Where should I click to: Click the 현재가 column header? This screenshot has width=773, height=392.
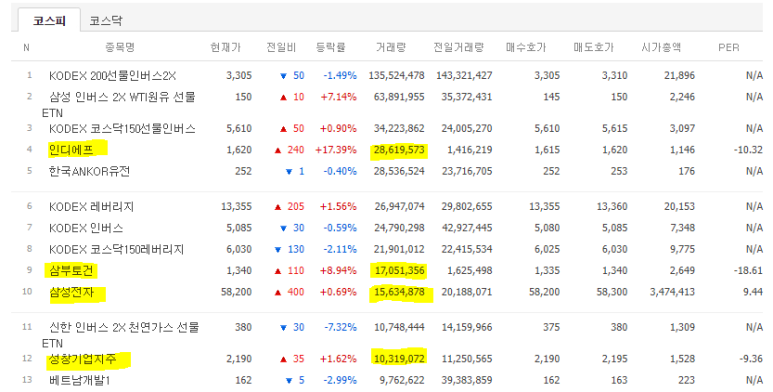[226, 47]
